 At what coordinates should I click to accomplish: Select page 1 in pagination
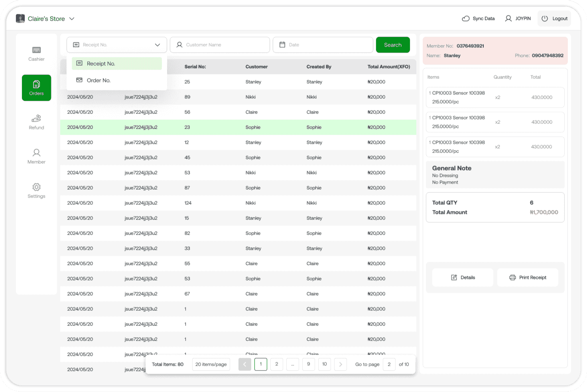[261, 364]
